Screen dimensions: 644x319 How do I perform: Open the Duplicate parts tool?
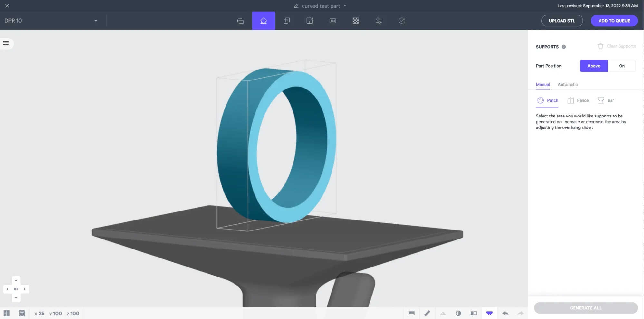286,21
